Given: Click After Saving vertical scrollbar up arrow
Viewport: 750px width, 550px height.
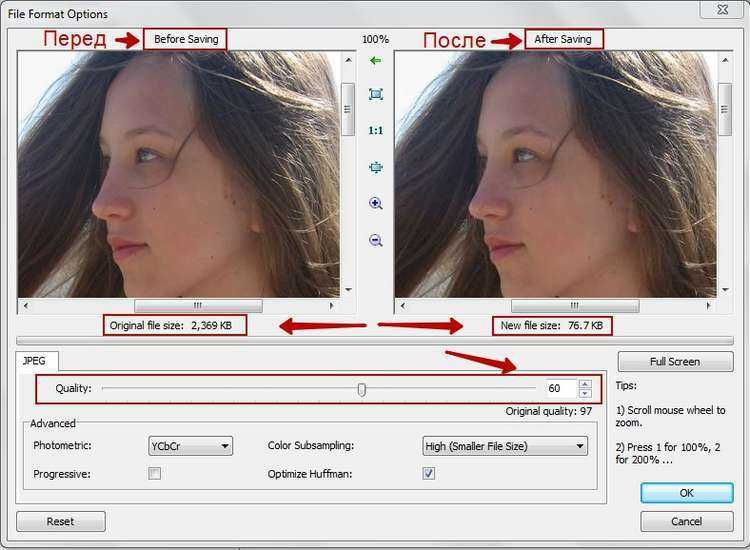Looking at the screenshot, I should pyautogui.click(x=725, y=60).
